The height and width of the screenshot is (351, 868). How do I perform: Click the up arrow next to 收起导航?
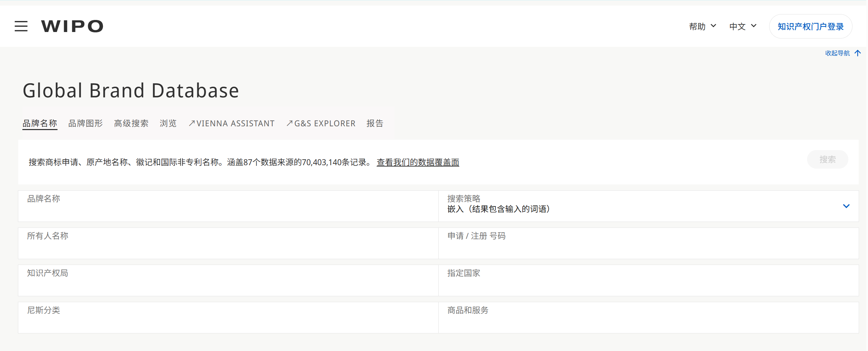tap(858, 53)
